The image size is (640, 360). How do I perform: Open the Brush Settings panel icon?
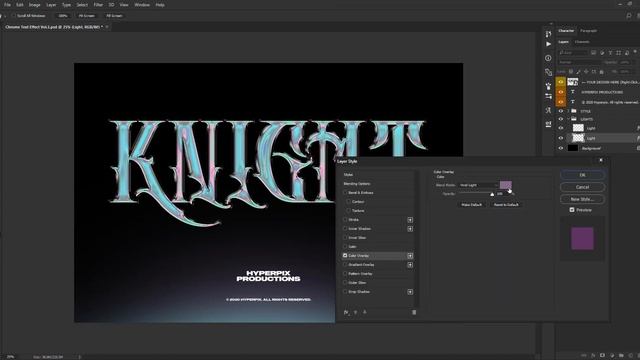click(548, 86)
